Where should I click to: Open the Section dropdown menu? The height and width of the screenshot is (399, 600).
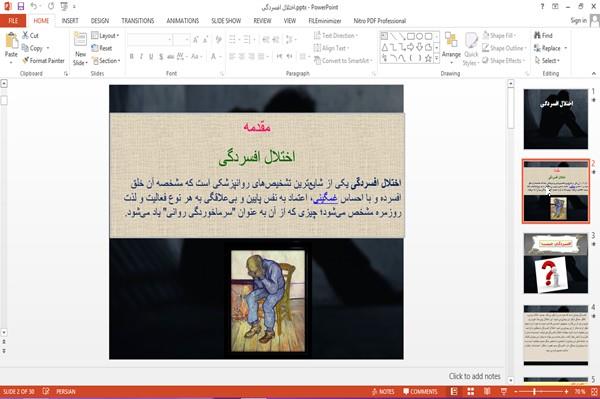(106, 61)
